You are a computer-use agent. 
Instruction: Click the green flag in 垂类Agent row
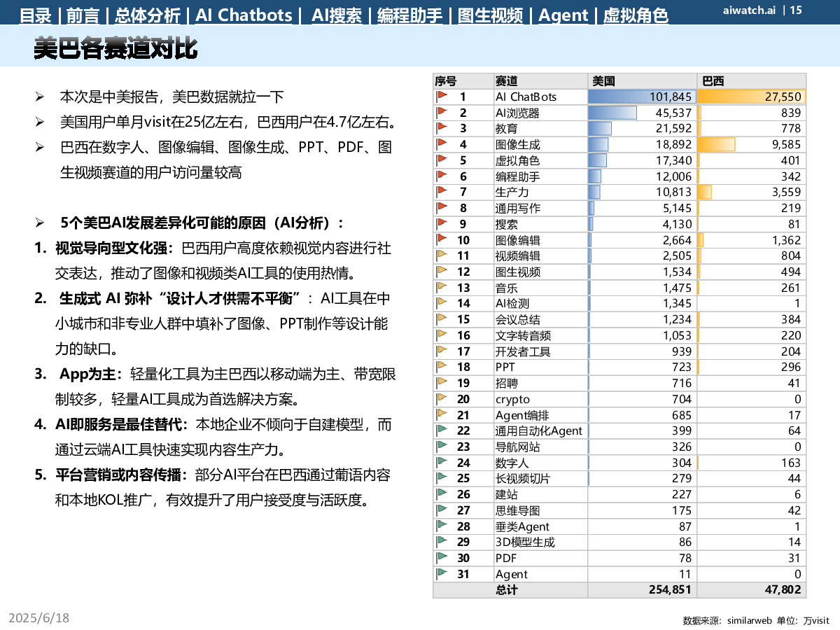point(442,526)
